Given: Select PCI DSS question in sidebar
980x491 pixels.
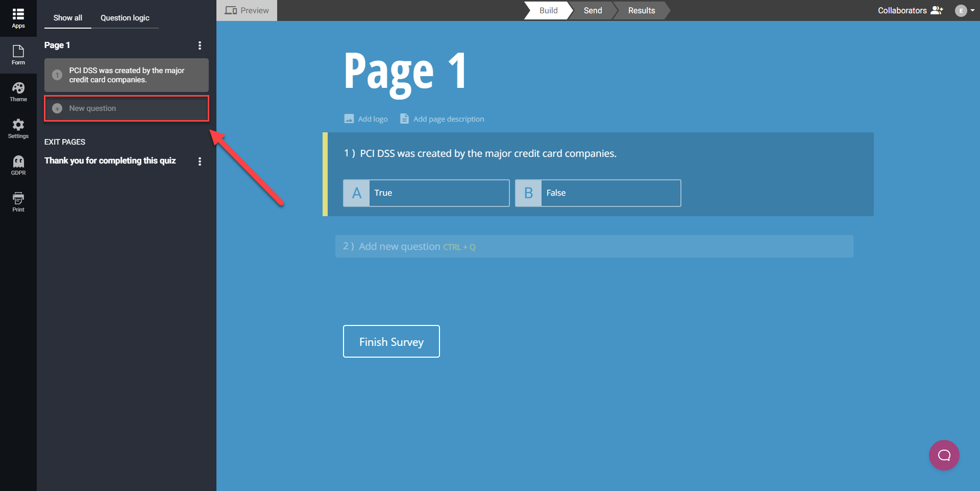Looking at the screenshot, I should point(127,75).
